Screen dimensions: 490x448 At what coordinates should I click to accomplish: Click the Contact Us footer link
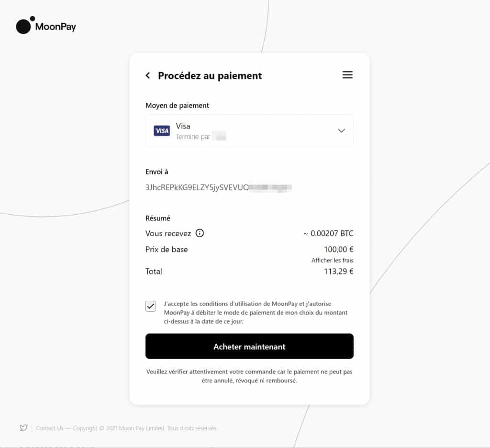click(x=49, y=428)
